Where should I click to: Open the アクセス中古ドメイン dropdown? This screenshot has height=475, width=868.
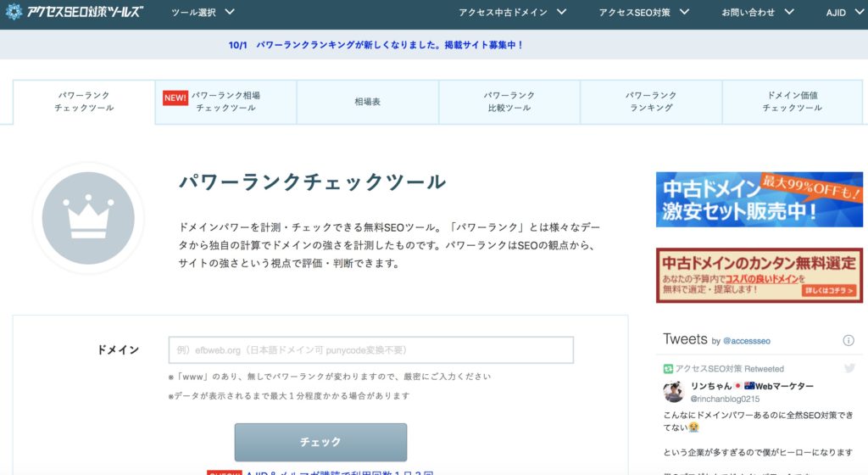[x=512, y=12]
